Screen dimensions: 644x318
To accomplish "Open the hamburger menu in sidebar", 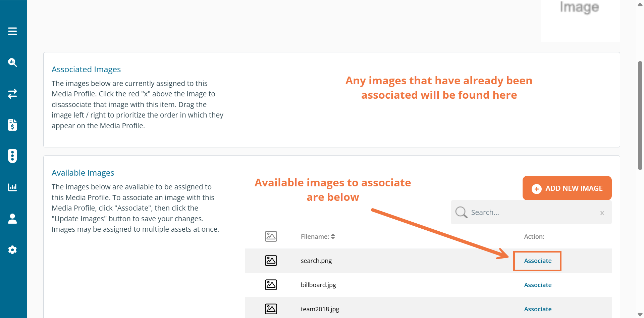I will click(x=12, y=31).
